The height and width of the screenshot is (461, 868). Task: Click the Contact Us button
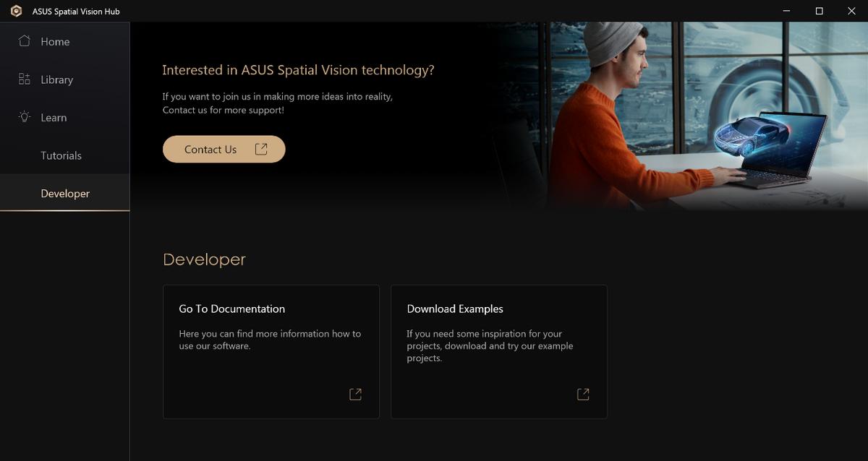(x=224, y=149)
